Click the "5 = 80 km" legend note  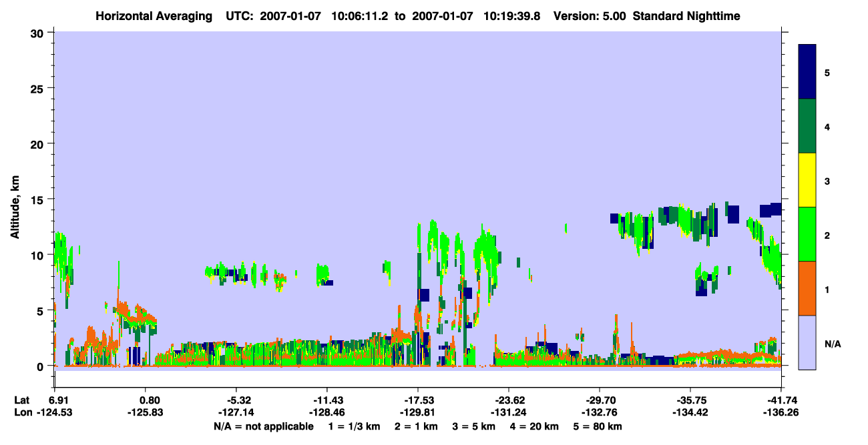click(x=599, y=426)
